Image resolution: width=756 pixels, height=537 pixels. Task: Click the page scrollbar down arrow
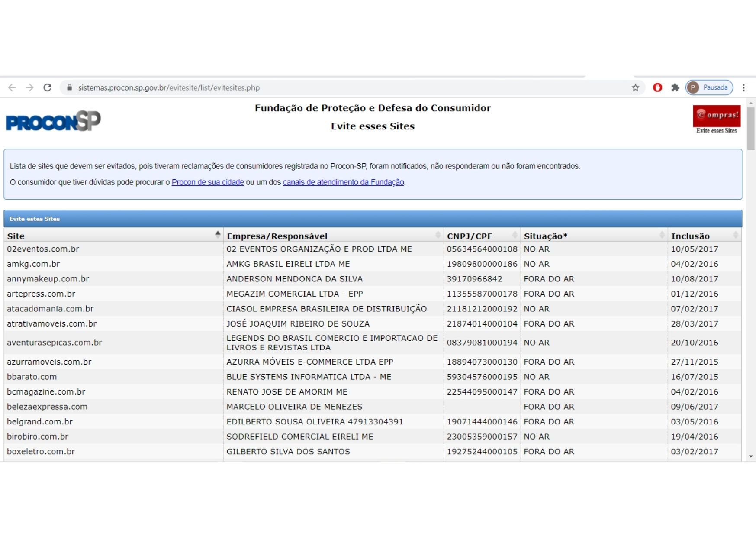tap(751, 456)
